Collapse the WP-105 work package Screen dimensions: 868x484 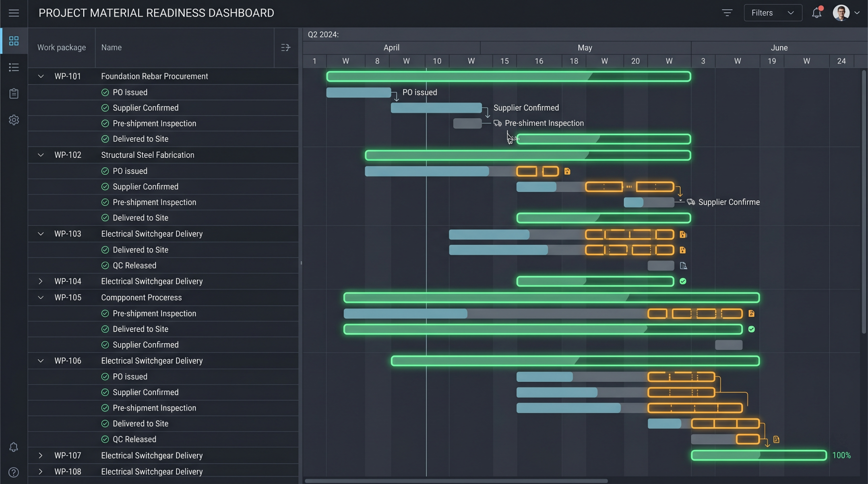tap(41, 298)
